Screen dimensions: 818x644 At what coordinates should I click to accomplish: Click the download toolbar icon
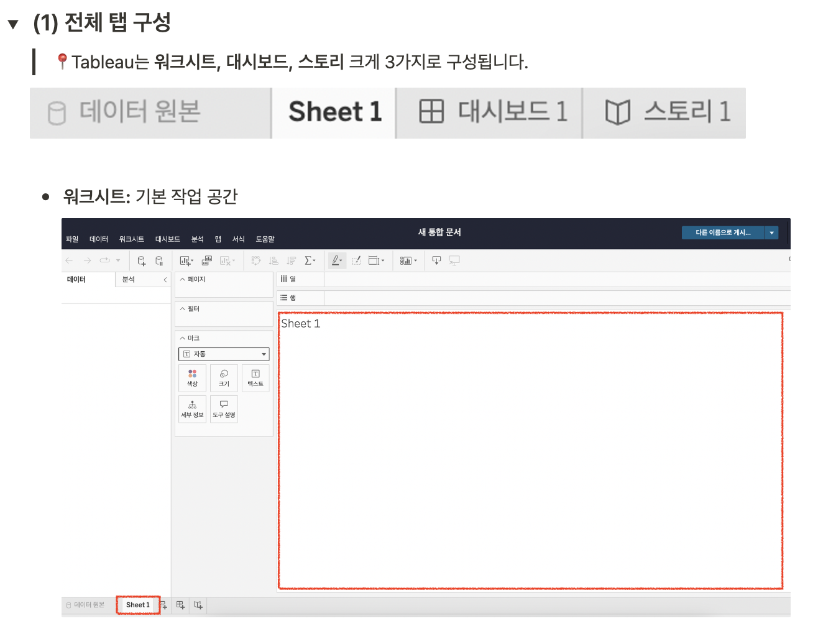(436, 260)
